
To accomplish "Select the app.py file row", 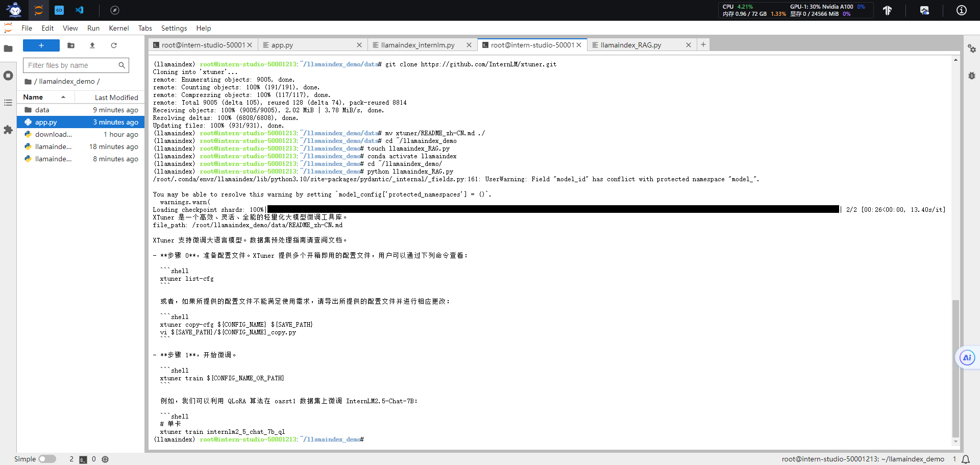I will point(81,122).
